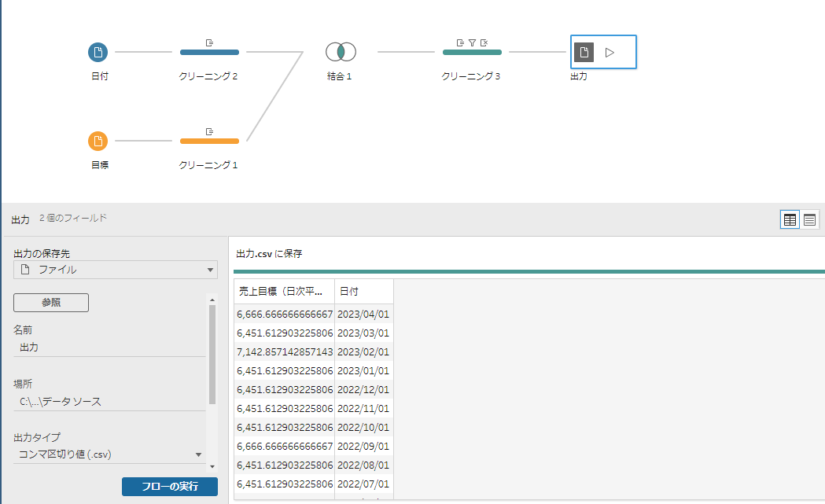Switch to list view of fields
The height and width of the screenshot is (504, 825).
pos(810,220)
